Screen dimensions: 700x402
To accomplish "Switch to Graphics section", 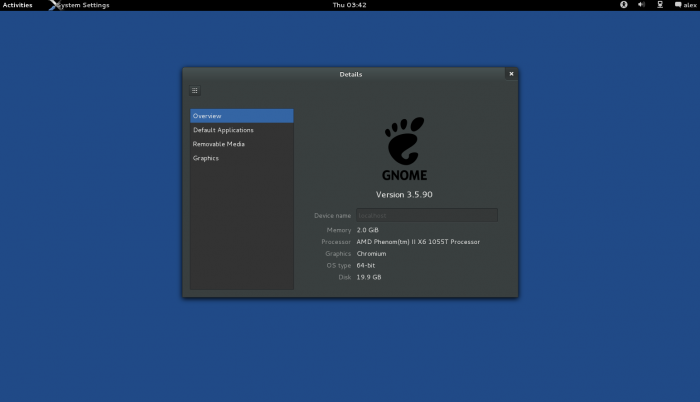I will (x=242, y=158).
